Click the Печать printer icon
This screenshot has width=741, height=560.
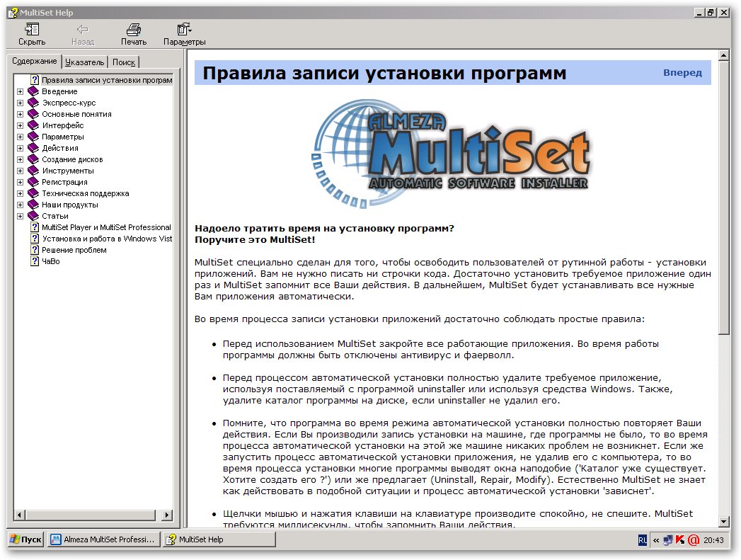coord(134,30)
